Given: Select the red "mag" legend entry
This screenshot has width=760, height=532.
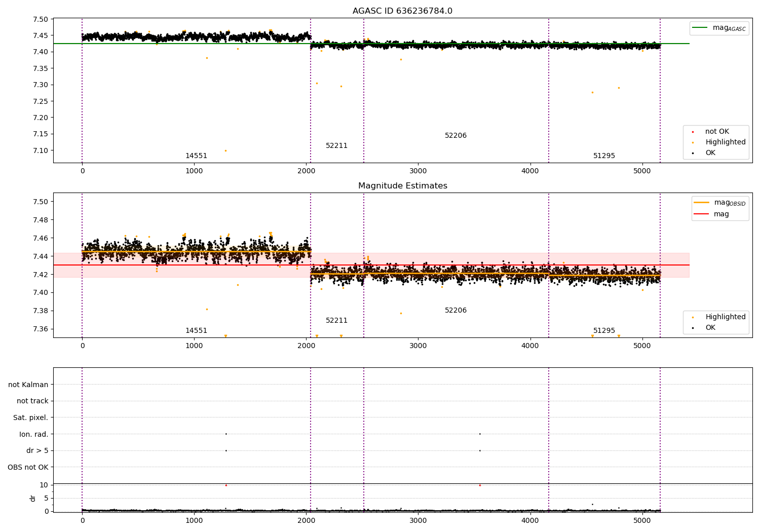Looking at the screenshot, I should [711, 214].
